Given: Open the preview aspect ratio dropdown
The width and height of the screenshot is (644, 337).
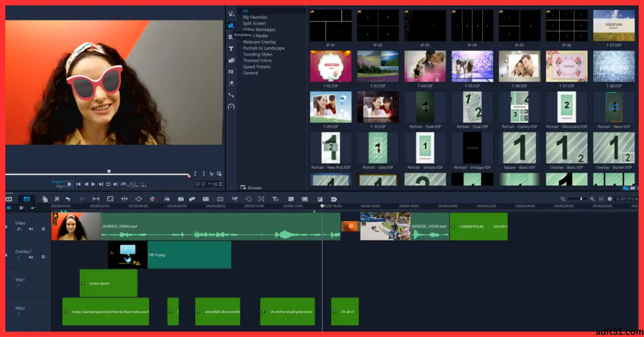Looking at the screenshot, I should tap(133, 185).
